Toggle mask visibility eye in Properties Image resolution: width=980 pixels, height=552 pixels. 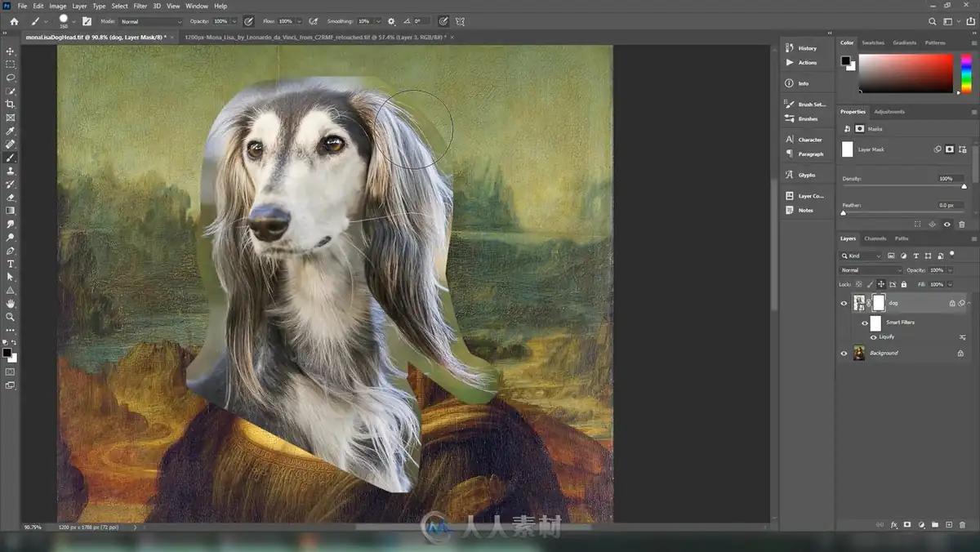click(947, 225)
